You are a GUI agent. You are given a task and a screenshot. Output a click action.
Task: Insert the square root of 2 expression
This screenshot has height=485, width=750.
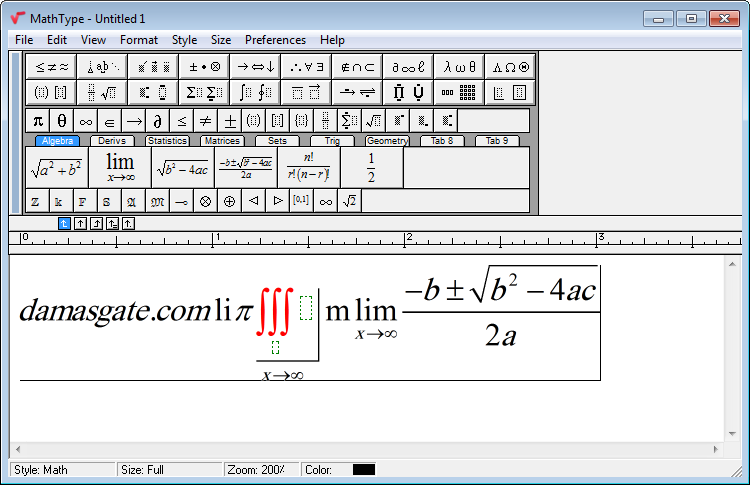(x=350, y=201)
